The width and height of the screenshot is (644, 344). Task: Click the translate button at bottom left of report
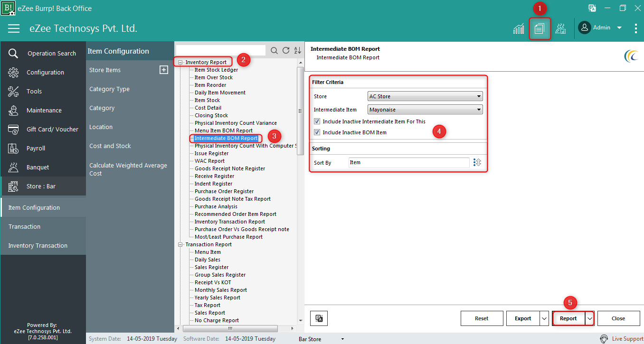pyautogui.click(x=319, y=318)
